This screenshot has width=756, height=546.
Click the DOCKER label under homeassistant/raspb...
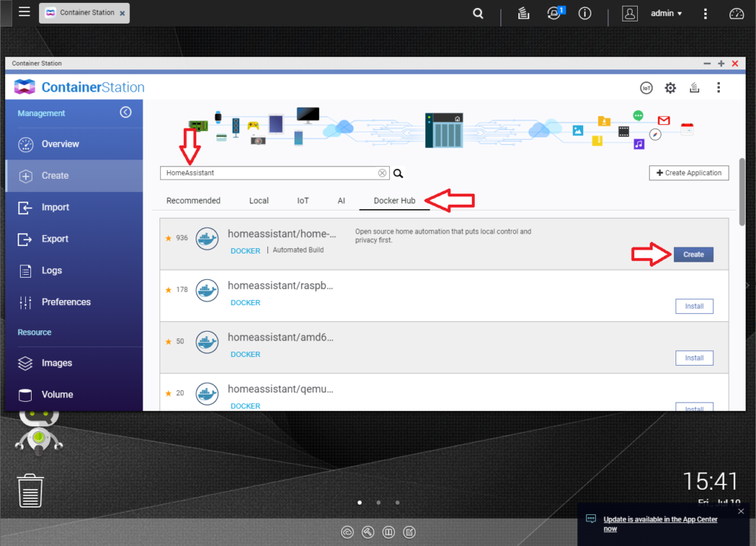tap(245, 302)
